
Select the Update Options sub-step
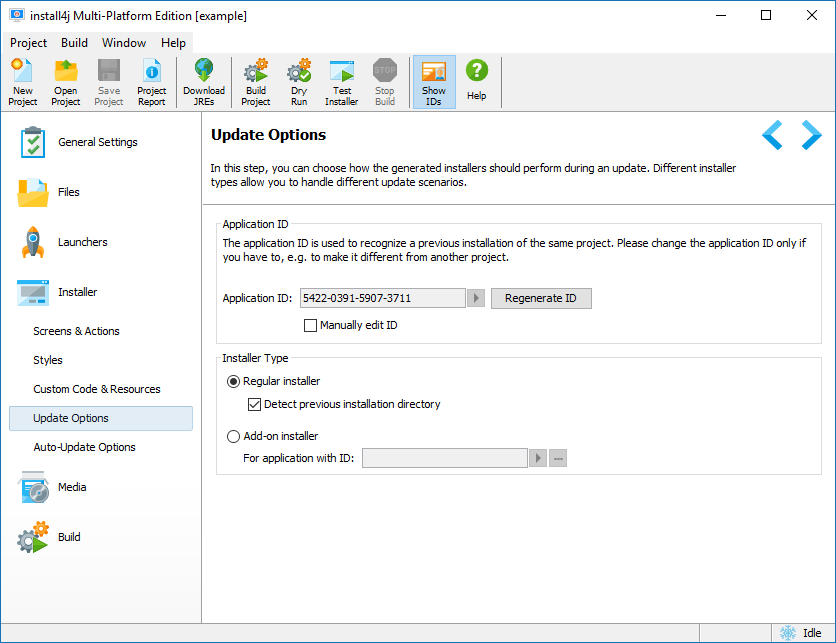tap(101, 419)
